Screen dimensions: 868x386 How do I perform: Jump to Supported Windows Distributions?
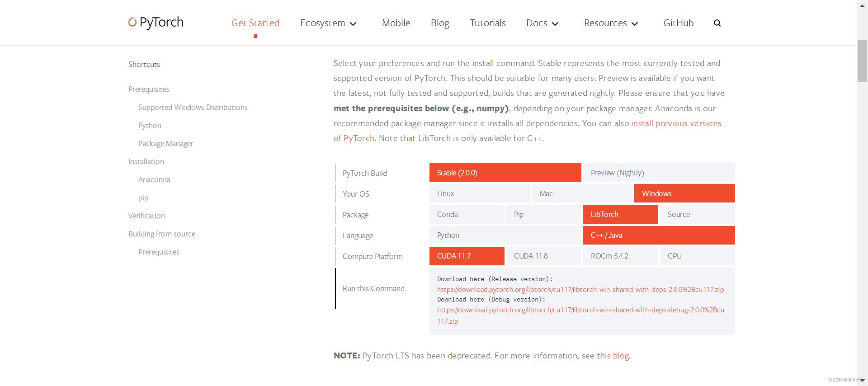coord(193,108)
